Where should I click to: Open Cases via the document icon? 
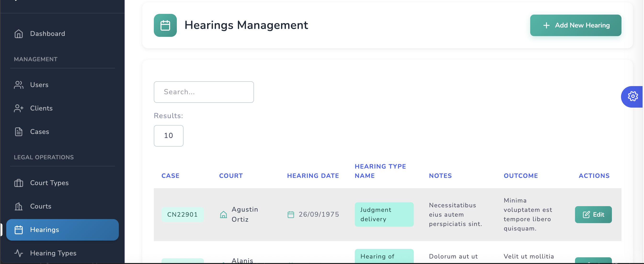tap(18, 132)
